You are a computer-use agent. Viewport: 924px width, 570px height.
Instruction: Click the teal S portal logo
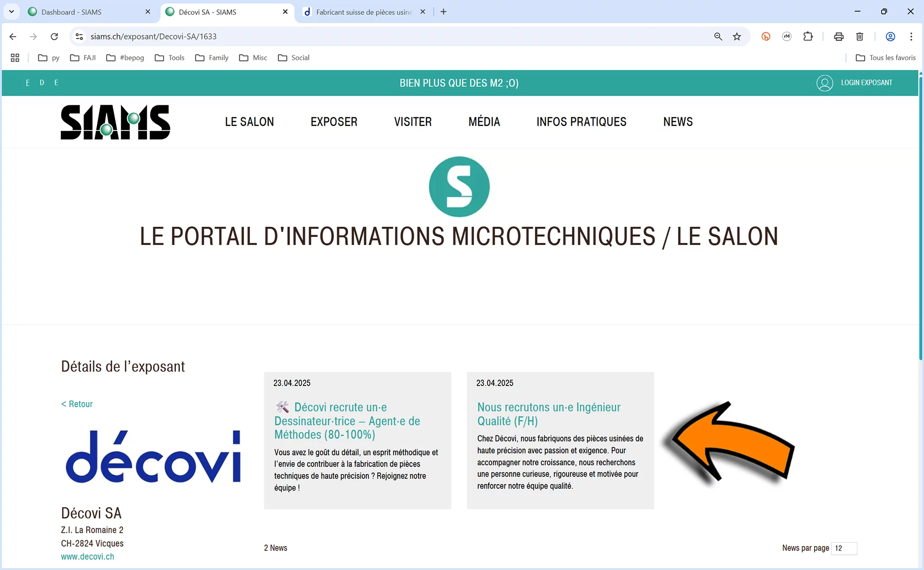[459, 187]
